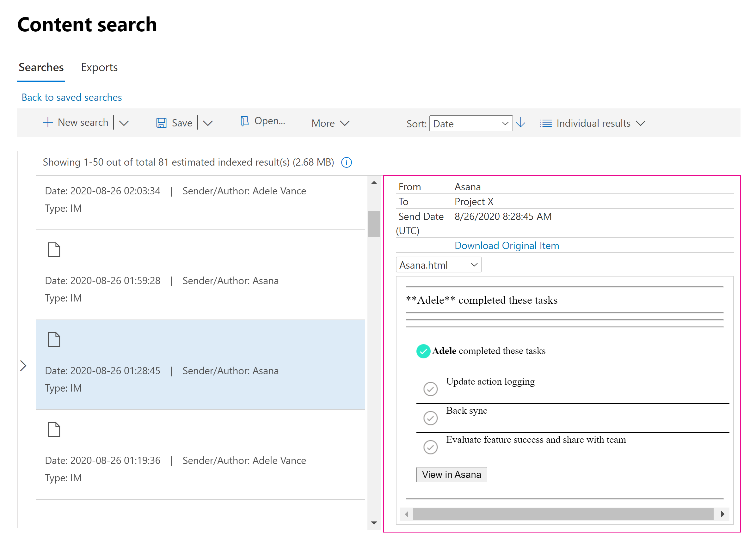Open the Sort Date combo box
This screenshot has width=756, height=542.
coord(470,124)
